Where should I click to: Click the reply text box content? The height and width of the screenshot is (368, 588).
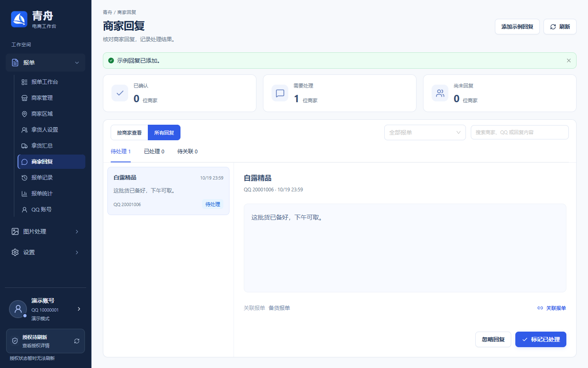click(405, 248)
